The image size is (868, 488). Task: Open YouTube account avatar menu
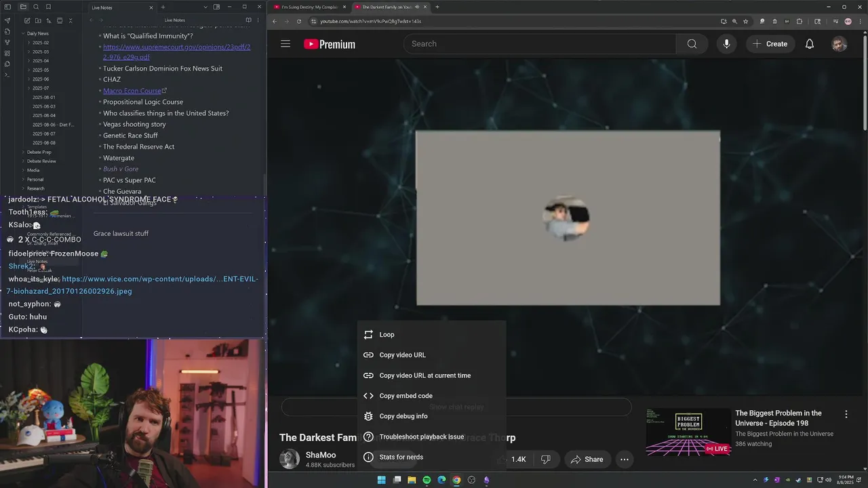pos(840,44)
